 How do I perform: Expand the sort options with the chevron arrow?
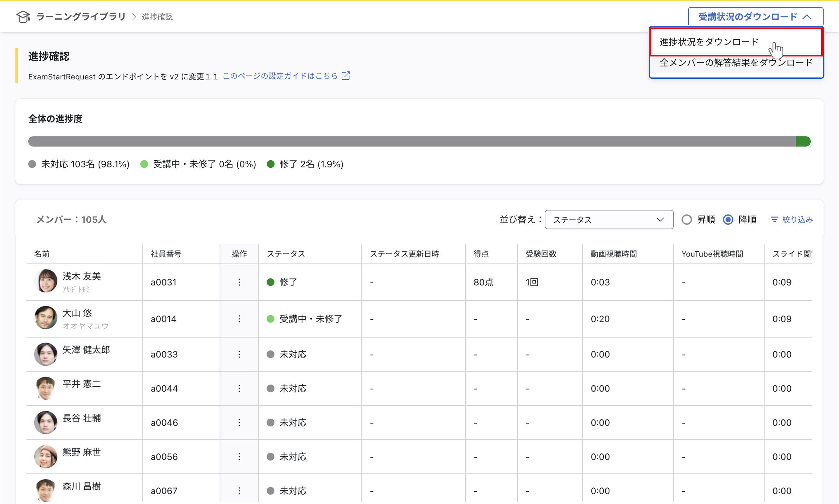coord(660,219)
